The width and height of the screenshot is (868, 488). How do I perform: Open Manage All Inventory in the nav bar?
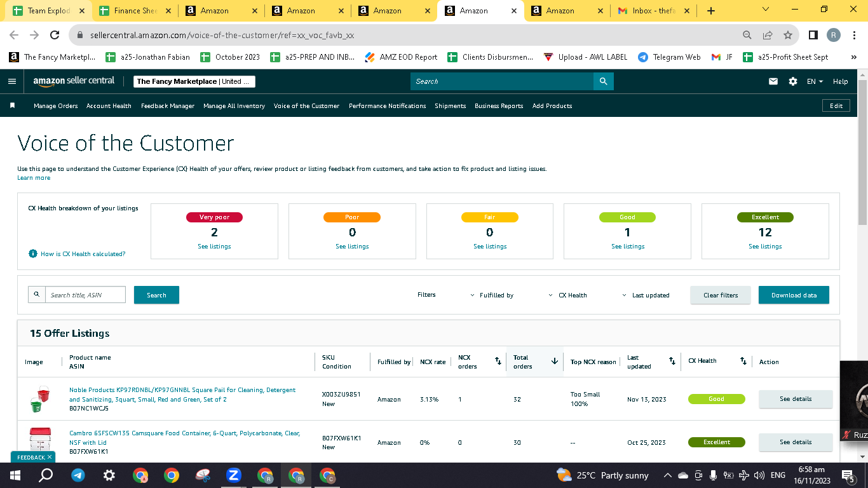click(x=234, y=106)
